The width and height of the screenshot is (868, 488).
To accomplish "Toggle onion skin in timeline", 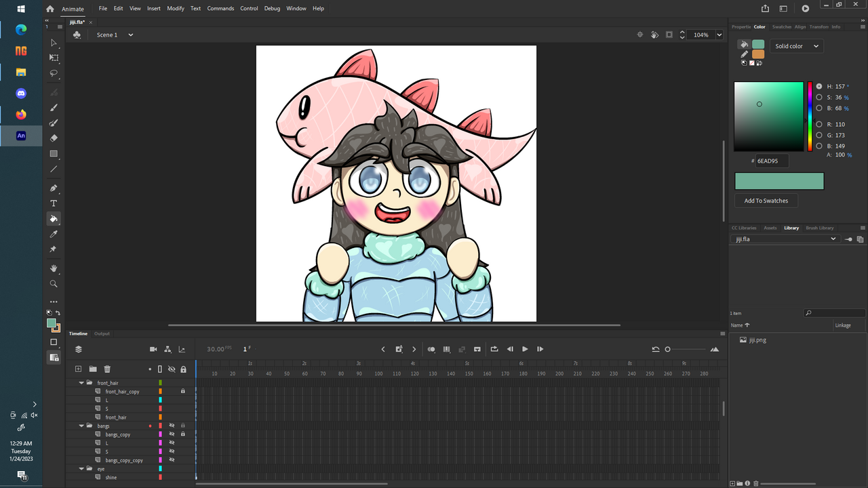I will pos(431,349).
